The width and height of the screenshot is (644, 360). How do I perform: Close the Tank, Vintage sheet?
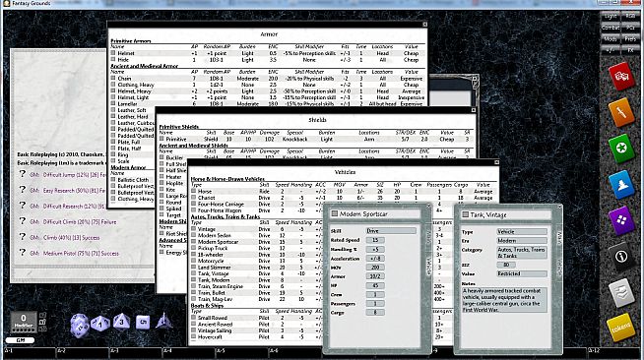point(559,208)
